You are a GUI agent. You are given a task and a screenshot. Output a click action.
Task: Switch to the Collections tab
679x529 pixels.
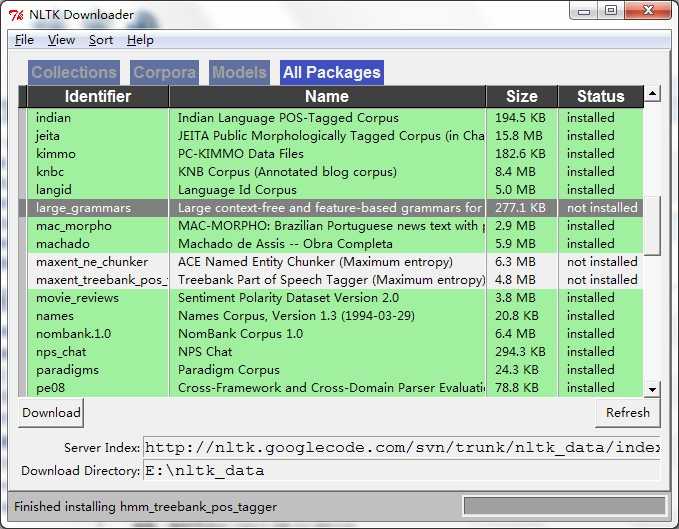click(74, 72)
